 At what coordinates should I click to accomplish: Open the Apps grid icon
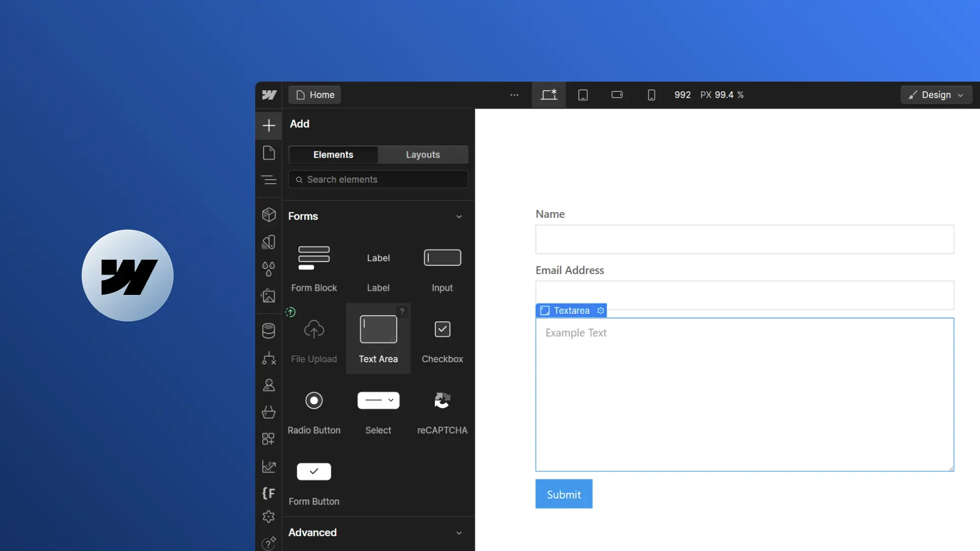[x=268, y=439]
